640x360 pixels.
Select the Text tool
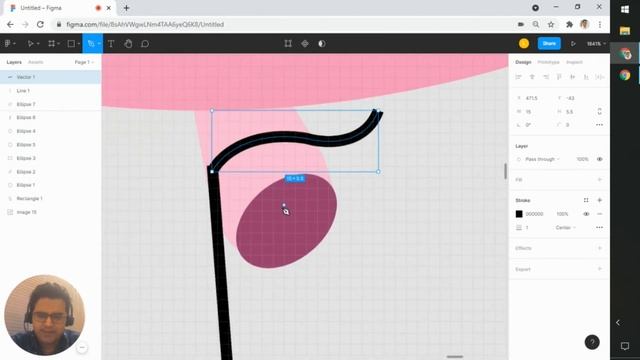111,44
